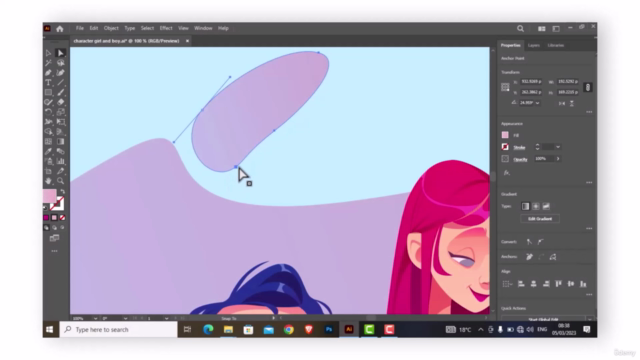This screenshot has width=640, height=360.
Task: Set toolbar fill mode to Gradient
Action: click(x=54, y=218)
